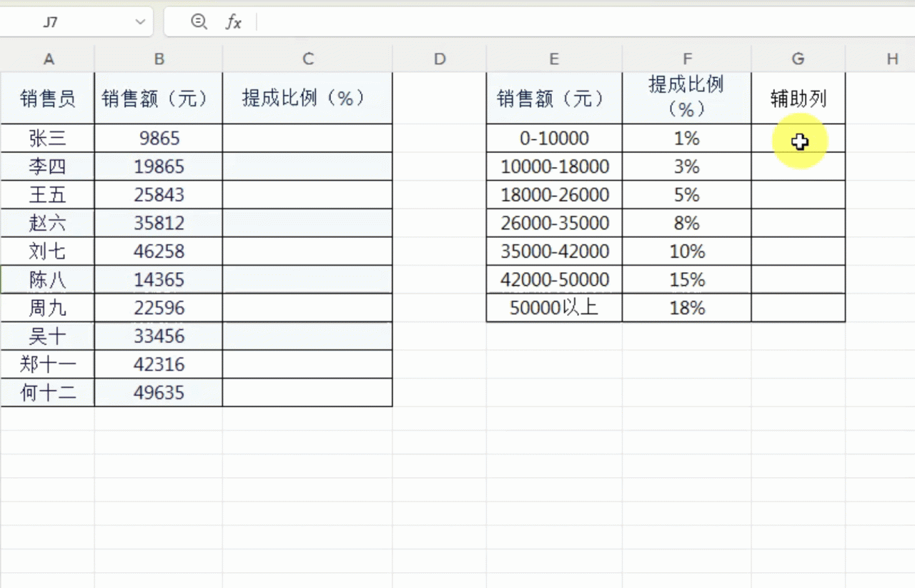The image size is (915, 588).
Task: Select the 辅助列 cell next to 1%
Action: (798, 138)
